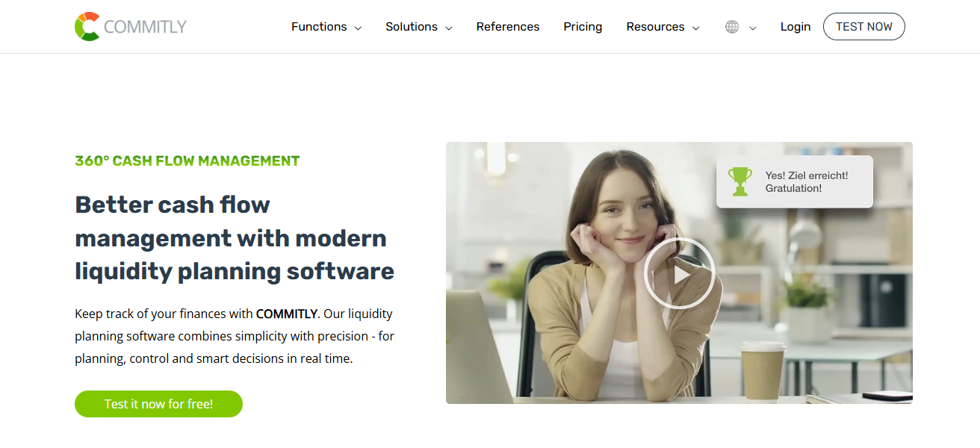
Task: Click the COMMITLY wordmark text
Action: 145,27
